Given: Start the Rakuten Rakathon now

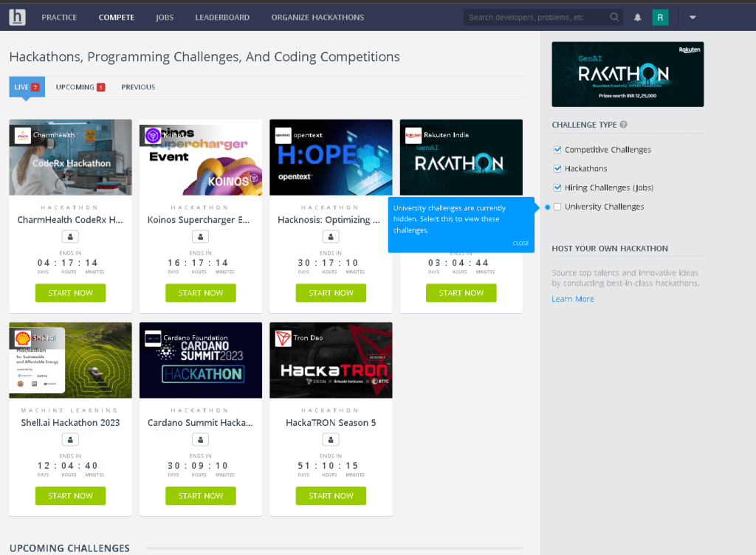Looking at the screenshot, I should tap(461, 293).
